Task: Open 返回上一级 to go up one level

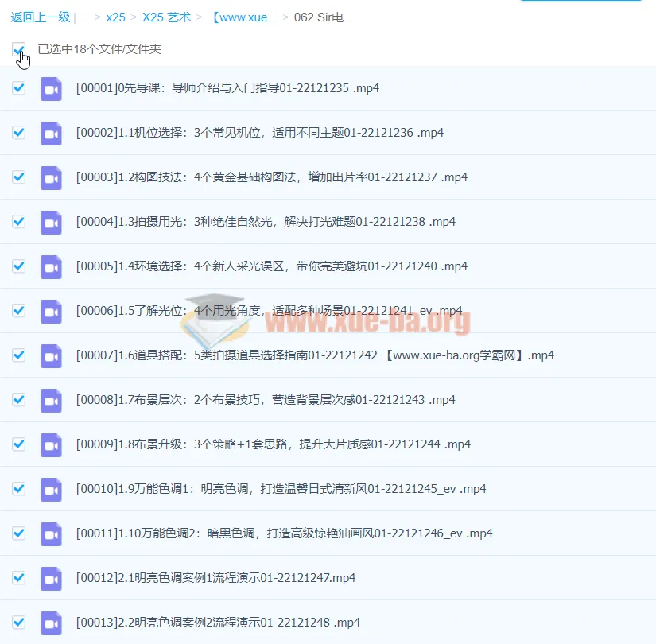Action: tap(40, 17)
